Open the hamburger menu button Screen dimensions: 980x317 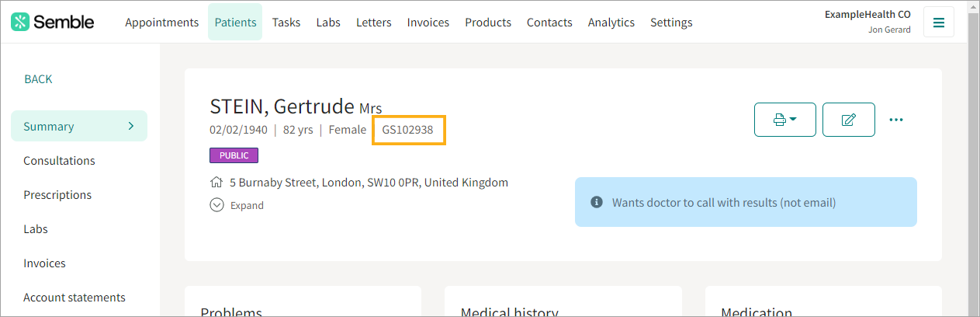pos(939,23)
